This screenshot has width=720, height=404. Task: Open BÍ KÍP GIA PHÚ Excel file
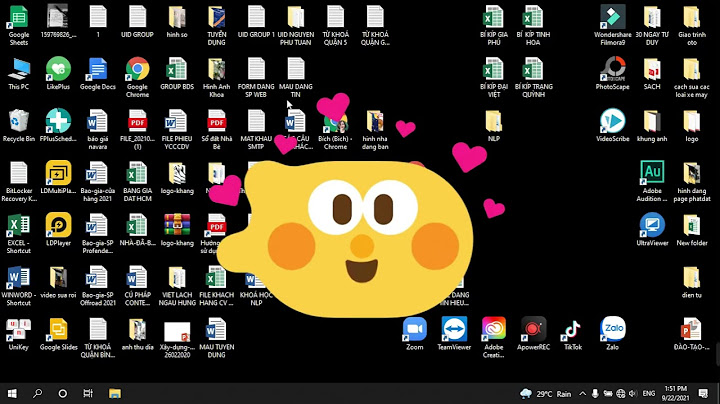pos(494,26)
